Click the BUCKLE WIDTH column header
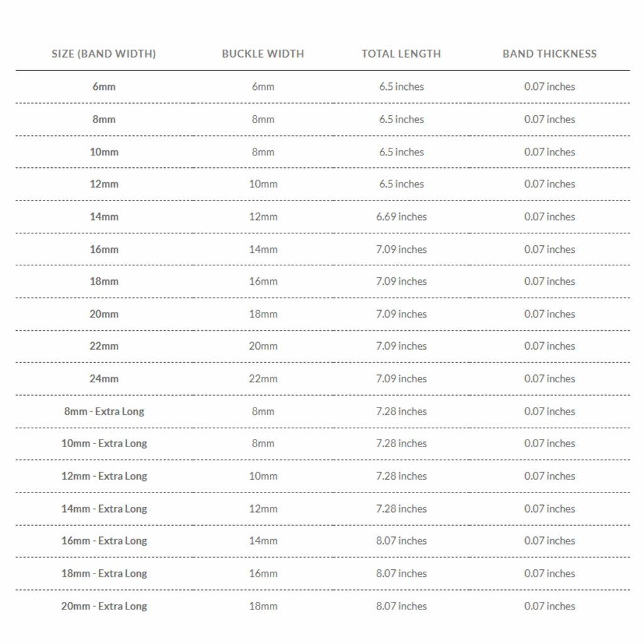644x644 pixels. click(x=263, y=54)
